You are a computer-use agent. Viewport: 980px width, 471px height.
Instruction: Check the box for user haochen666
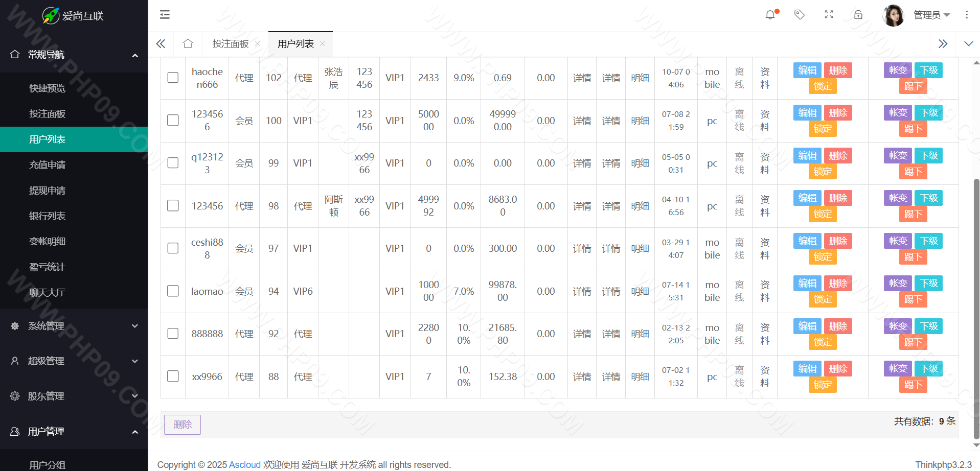coord(173,78)
